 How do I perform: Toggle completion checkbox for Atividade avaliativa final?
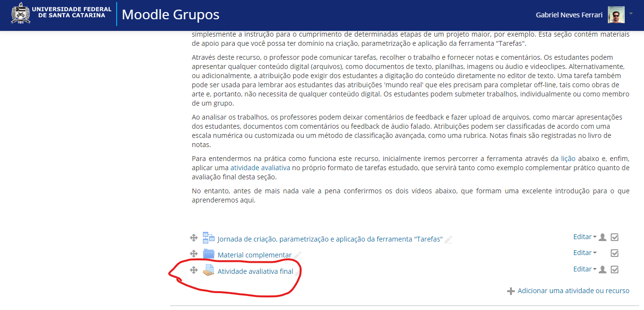615,270
